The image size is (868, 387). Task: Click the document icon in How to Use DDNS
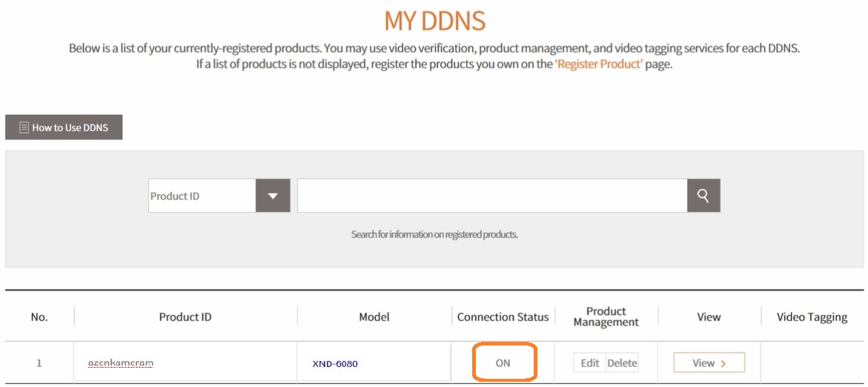click(24, 128)
